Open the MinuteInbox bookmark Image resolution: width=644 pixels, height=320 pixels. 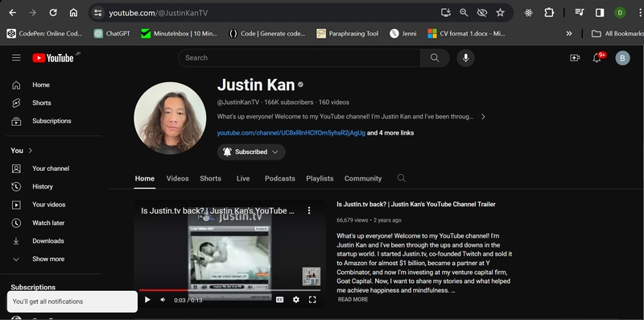coord(179,34)
